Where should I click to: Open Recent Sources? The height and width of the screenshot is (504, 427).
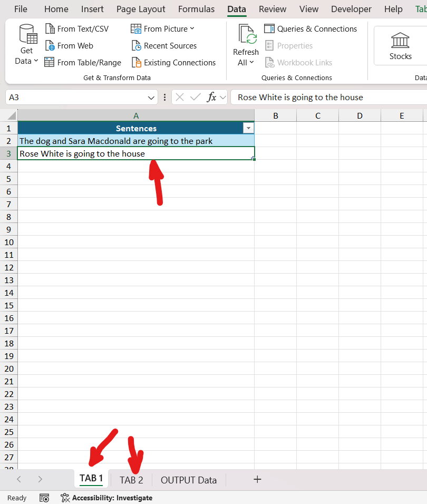[x=164, y=46]
